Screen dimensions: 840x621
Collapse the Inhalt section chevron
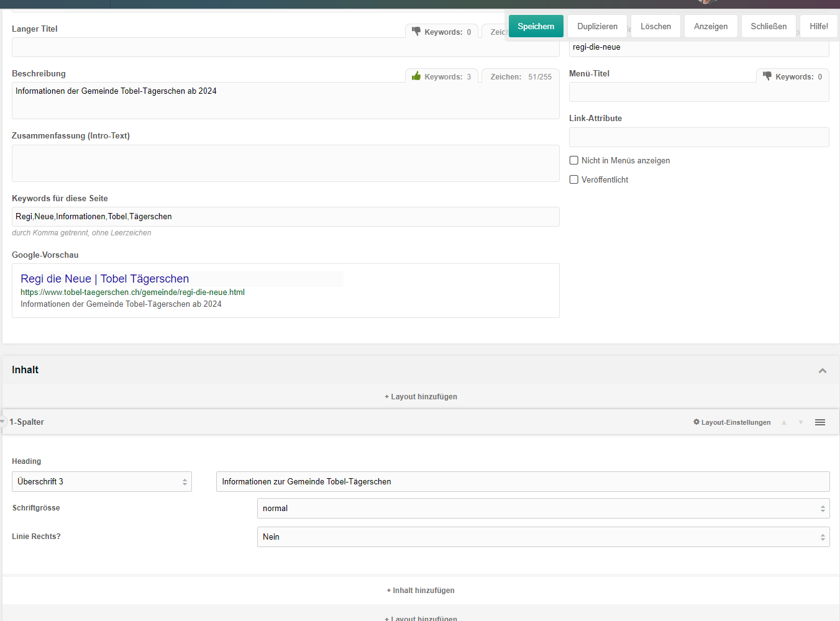[x=823, y=371]
